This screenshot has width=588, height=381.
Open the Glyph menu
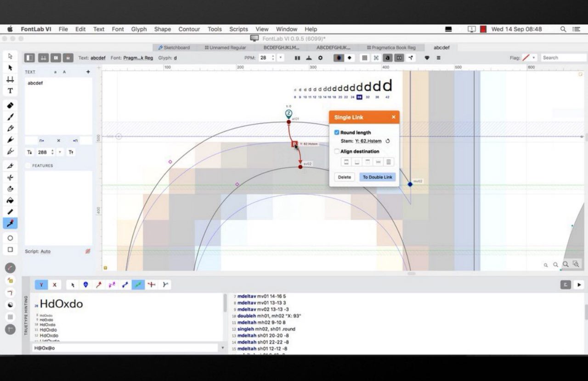click(x=139, y=29)
